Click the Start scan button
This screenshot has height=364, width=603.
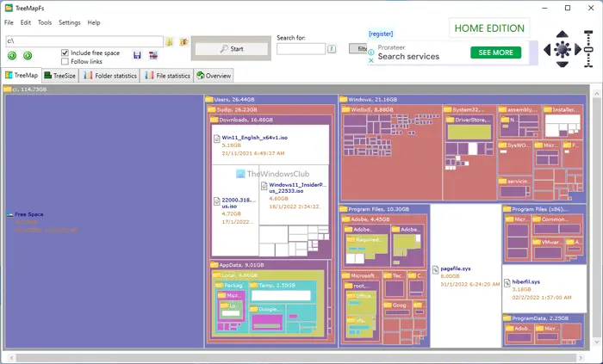[232, 49]
